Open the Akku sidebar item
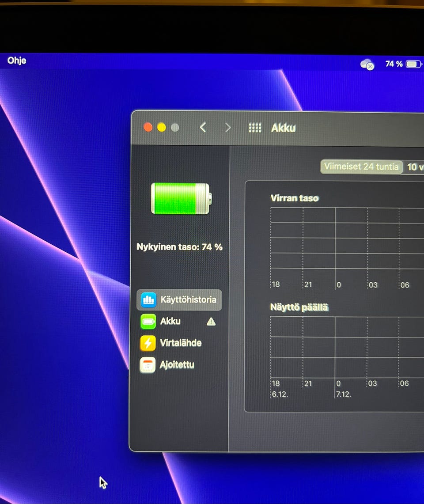 [179, 321]
